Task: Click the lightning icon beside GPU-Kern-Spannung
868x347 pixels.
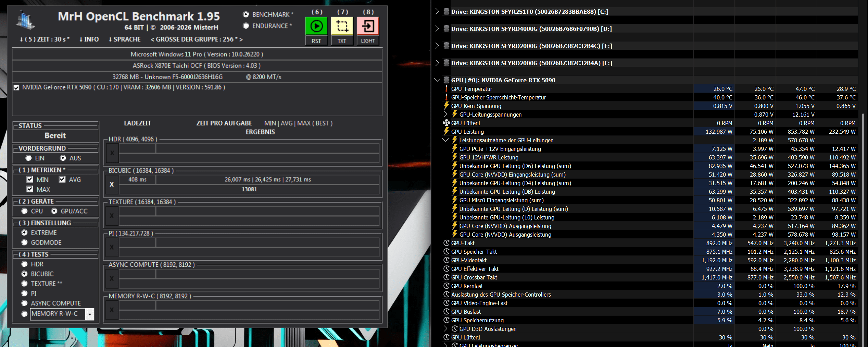Action: 446,106
